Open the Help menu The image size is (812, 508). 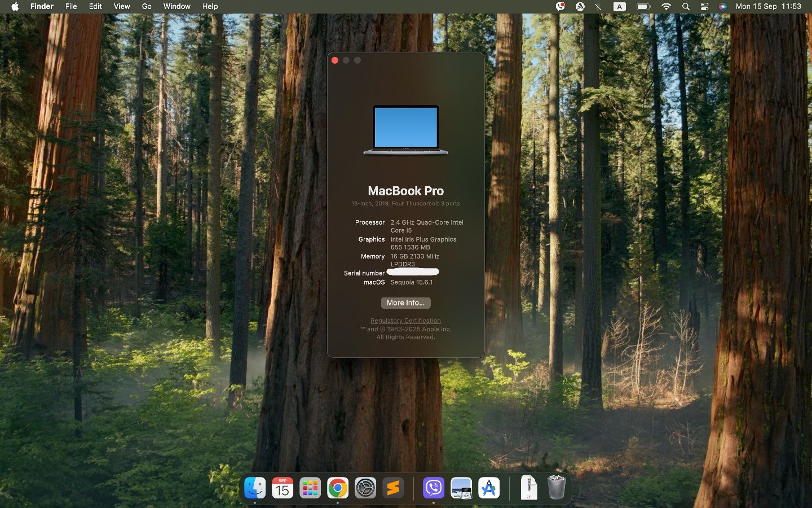210,6
